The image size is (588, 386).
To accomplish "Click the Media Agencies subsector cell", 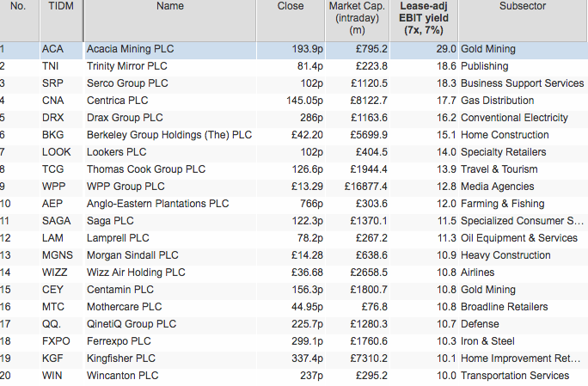I will (x=497, y=187).
